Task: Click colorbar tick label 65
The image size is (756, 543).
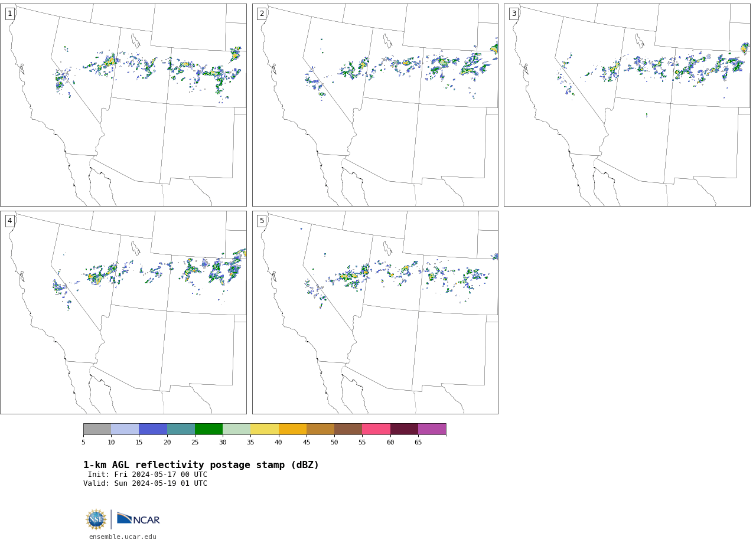Action: coord(418,442)
